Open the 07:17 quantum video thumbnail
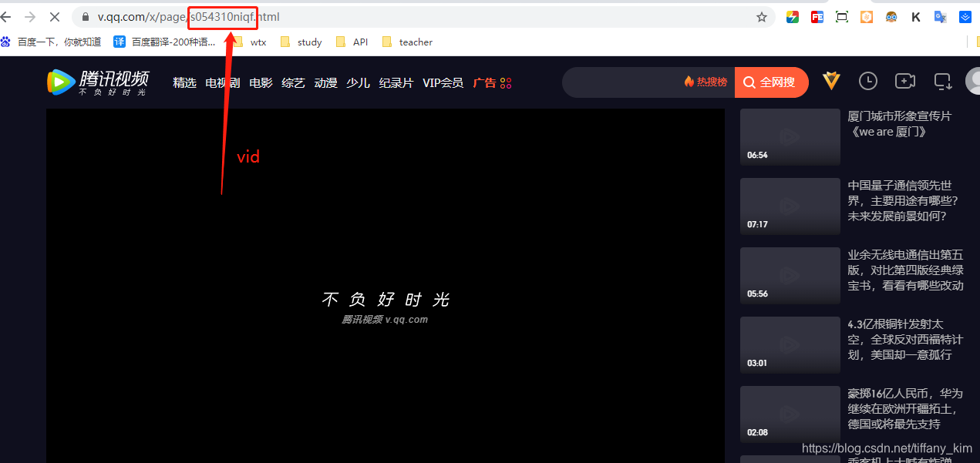 pyautogui.click(x=790, y=206)
